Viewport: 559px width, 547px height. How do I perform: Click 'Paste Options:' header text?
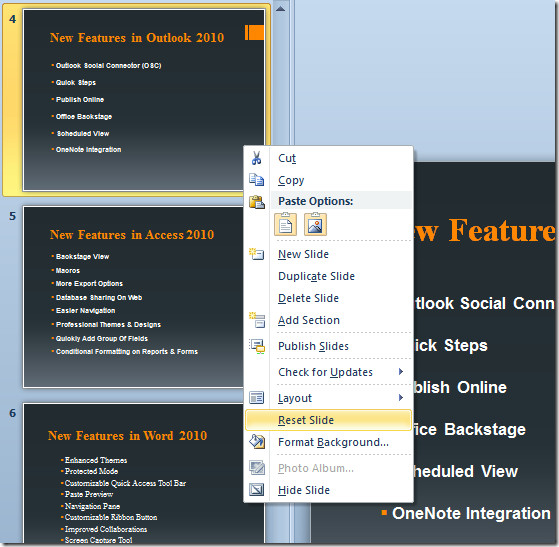(316, 201)
